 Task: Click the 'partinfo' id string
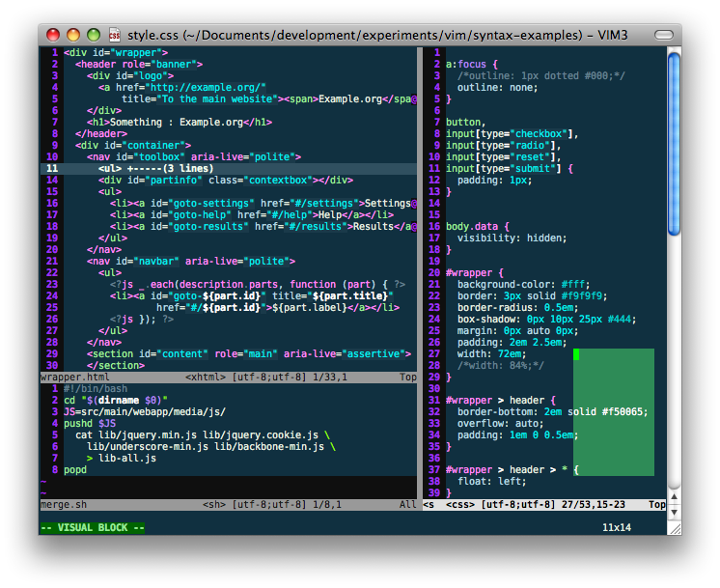coord(173,181)
